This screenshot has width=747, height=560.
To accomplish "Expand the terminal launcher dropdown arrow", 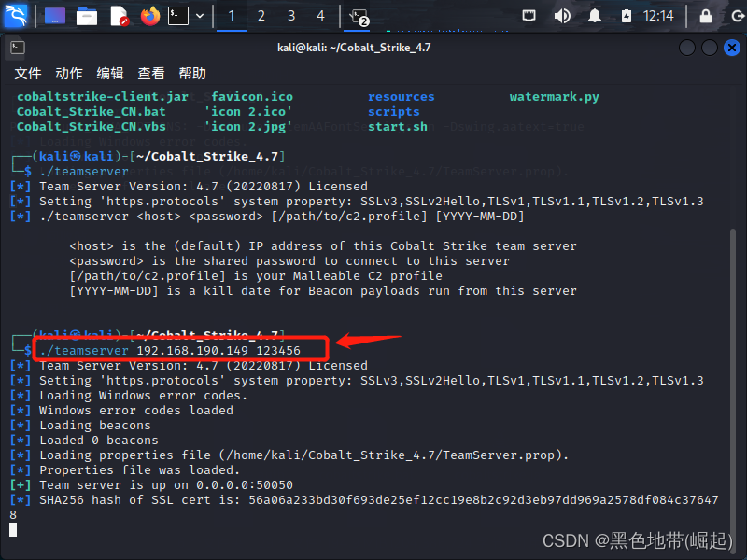I will tap(198, 13).
